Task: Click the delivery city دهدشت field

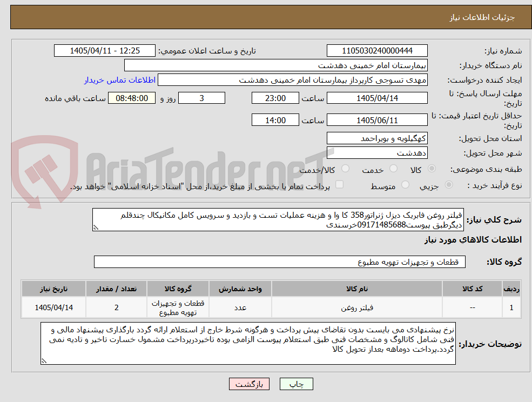Action: tap(377, 153)
